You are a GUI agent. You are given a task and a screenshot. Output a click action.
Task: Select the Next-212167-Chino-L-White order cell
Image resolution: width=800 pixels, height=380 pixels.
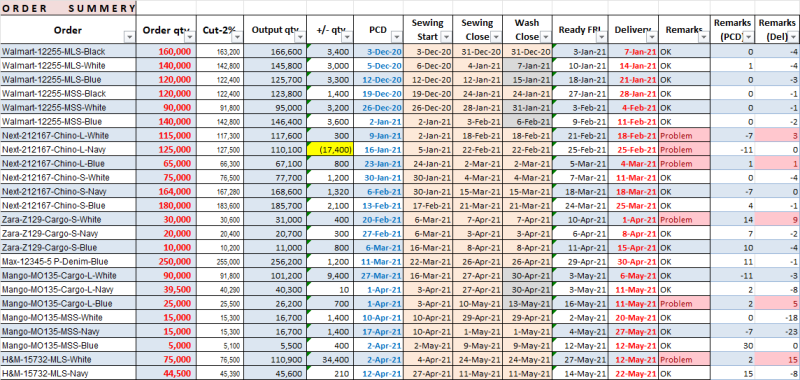pos(68,136)
